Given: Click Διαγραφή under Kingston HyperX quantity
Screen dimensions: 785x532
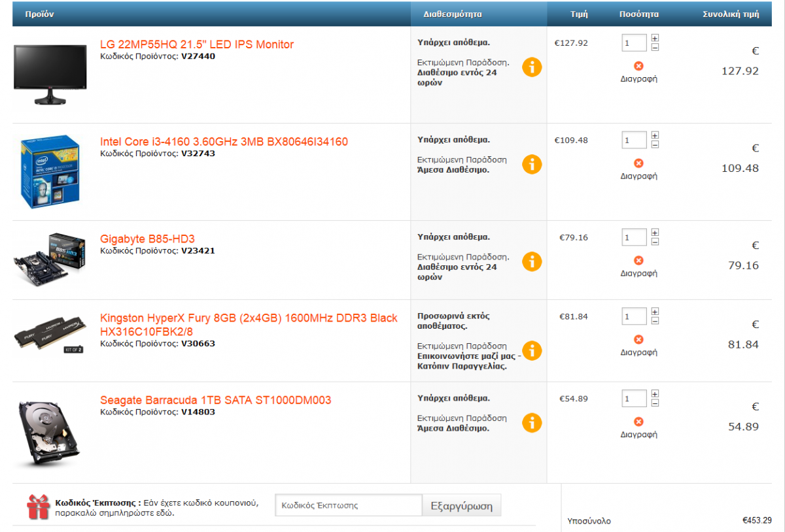Looking at the screenshot, I should point(638,352).
